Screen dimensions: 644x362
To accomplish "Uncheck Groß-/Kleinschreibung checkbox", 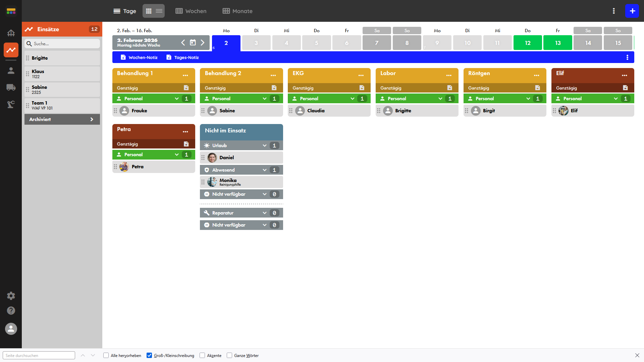I will point(149,355).
